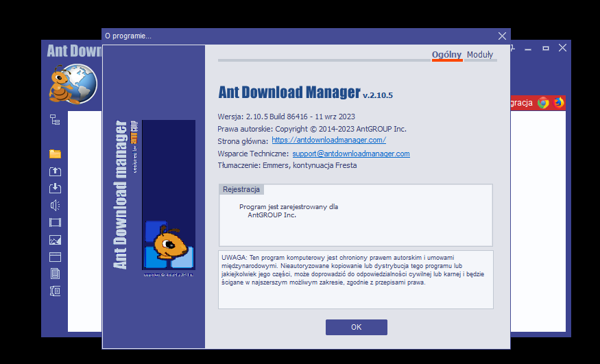The height and width of the screenshot is (364, 600).
Task: Select the downloads arrow-down category icon
Action: tap(55, 188)
